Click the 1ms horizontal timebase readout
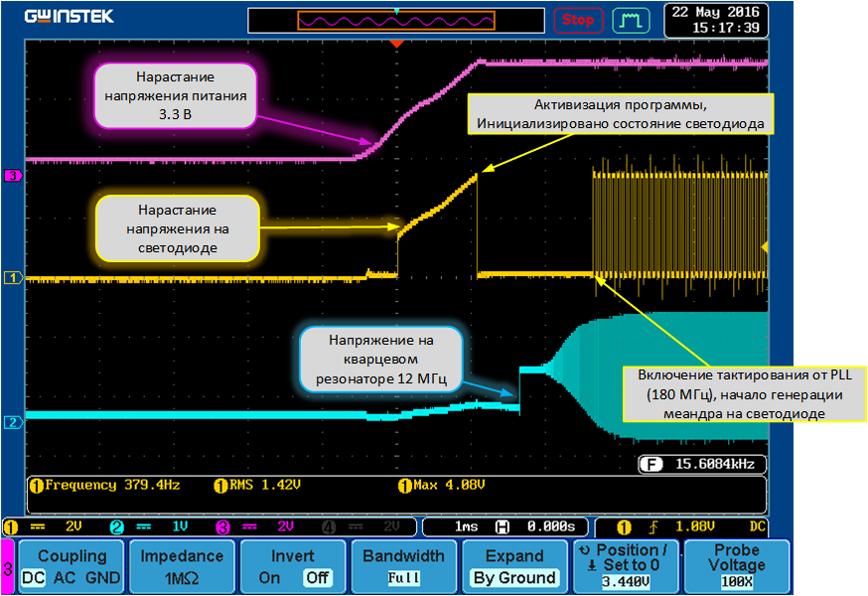 (x=466, y=526)
